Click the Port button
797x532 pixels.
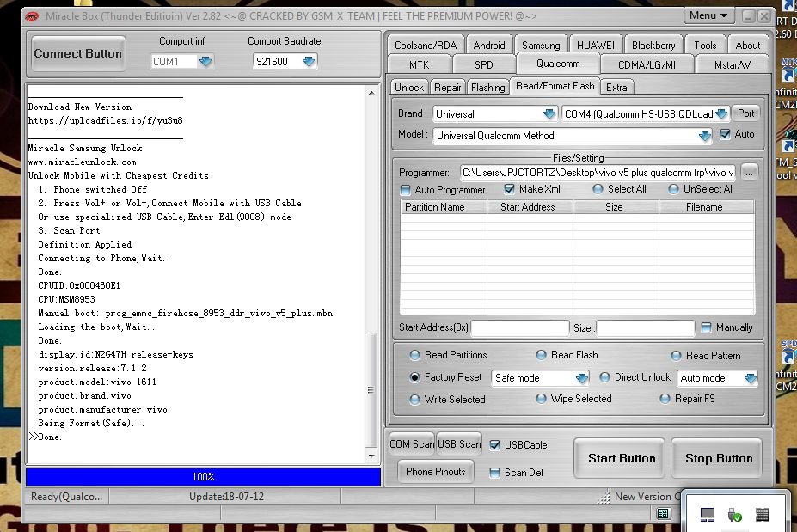(745, 113)
